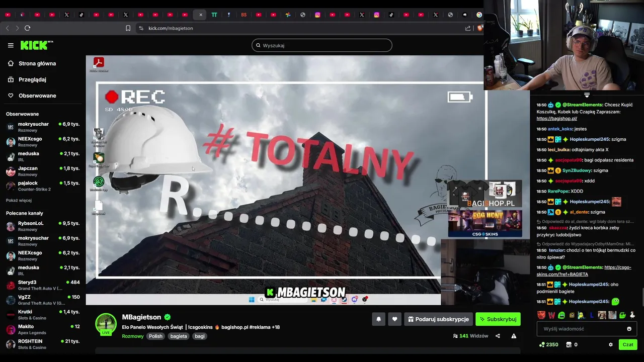Click MBagietson live avatar

pos(106,324)
